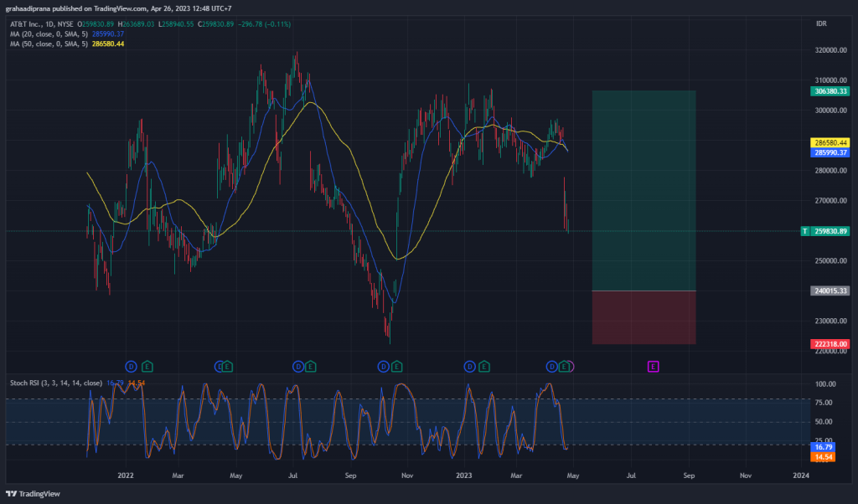This screenshot has height=504, width=858.
Task: Click the IDR currency label
Action: pyautogui.click(x=821, y=24)
